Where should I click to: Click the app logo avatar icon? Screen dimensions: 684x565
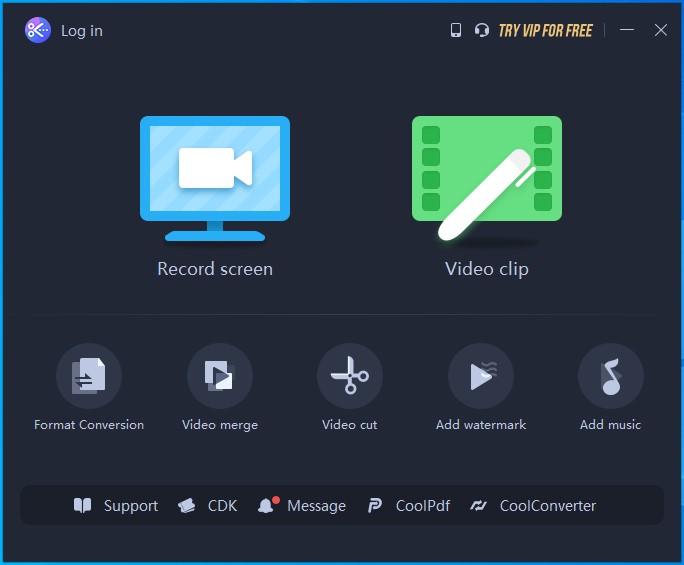(38, 30)
